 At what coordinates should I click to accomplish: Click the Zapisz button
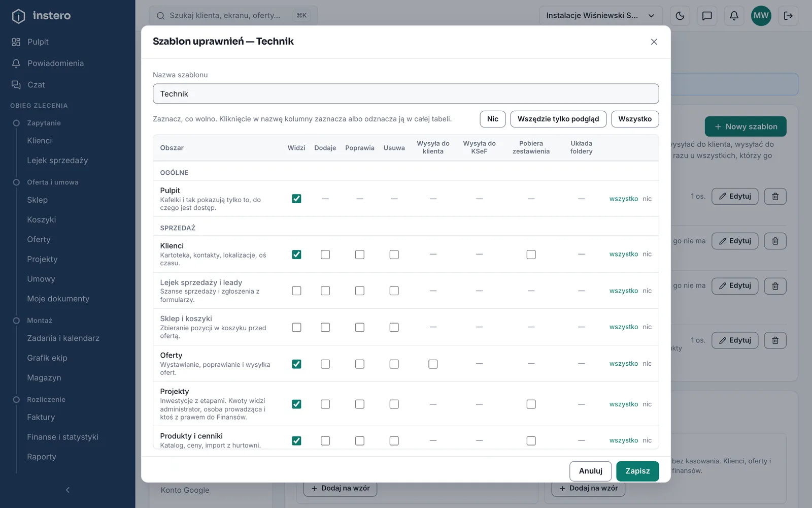point(637,471)
